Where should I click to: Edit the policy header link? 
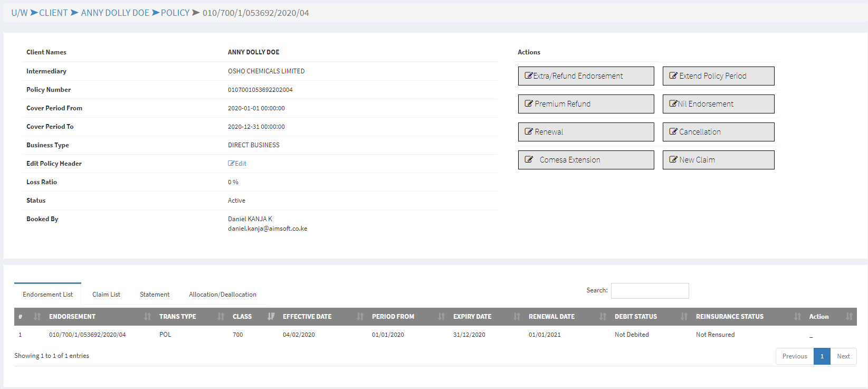tap(237, 164)
